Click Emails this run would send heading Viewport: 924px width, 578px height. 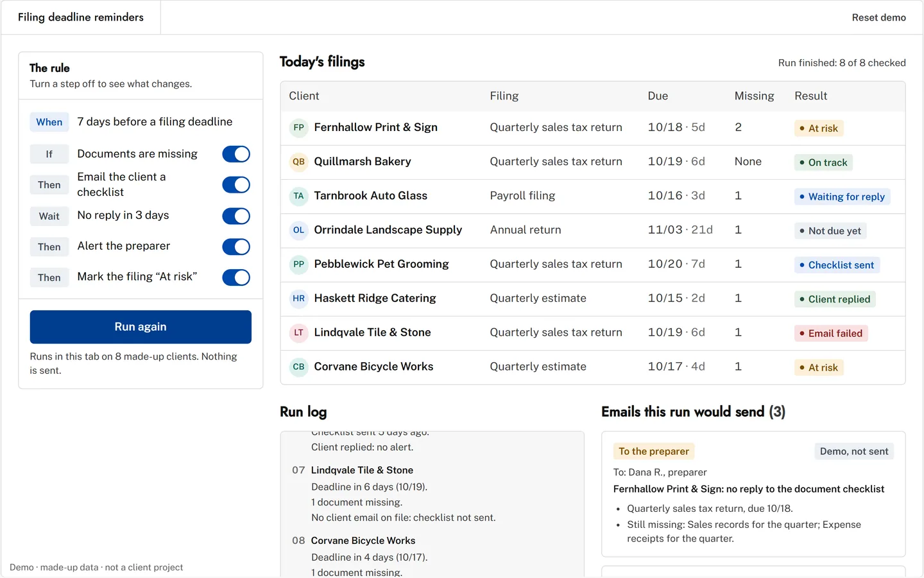(693, 412)
